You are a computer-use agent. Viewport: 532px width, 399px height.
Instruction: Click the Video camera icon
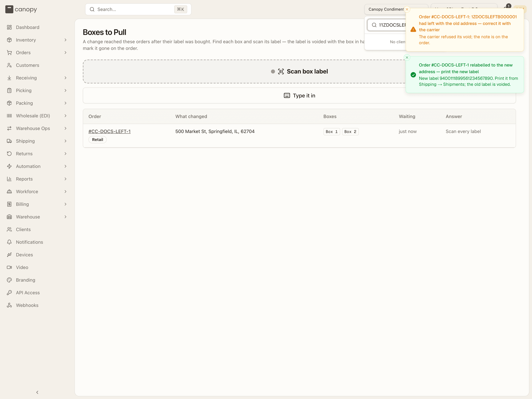coord(9,267)
